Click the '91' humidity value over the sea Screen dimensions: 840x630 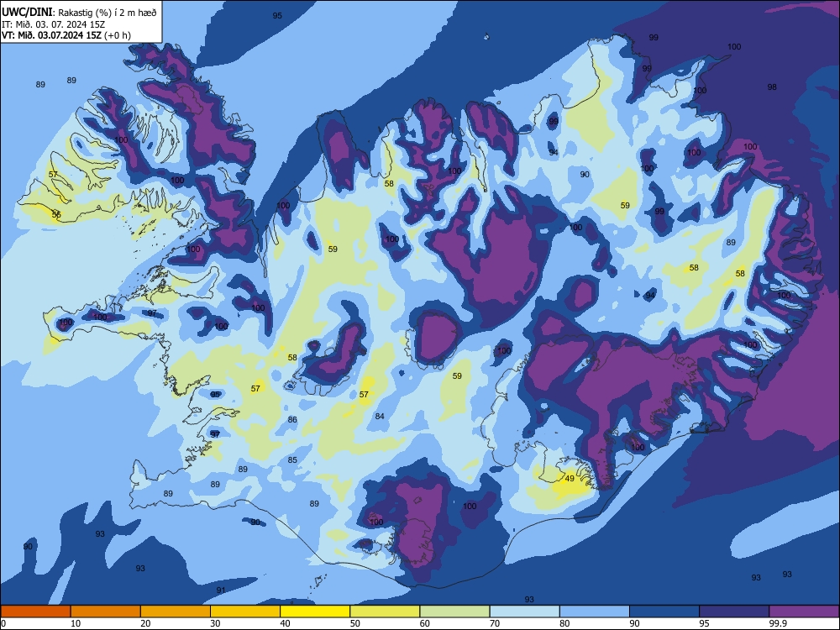221,591
